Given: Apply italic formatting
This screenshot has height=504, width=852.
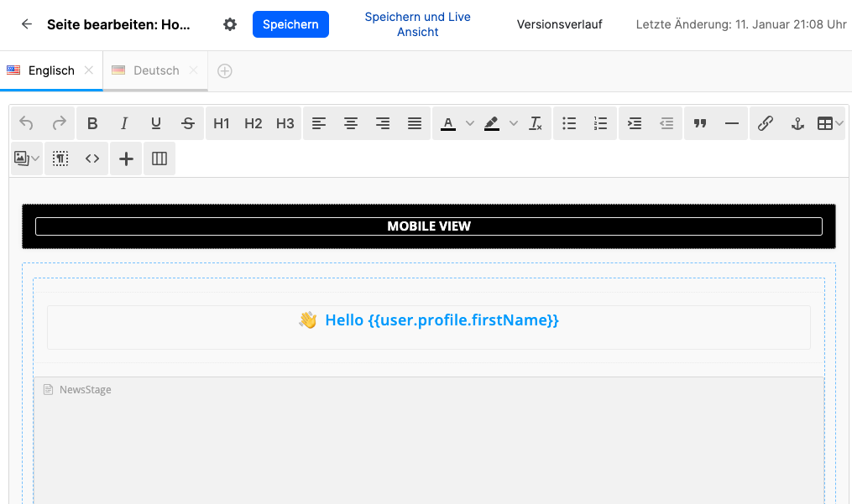Looking at the screenshot, I should coord(124,123).
